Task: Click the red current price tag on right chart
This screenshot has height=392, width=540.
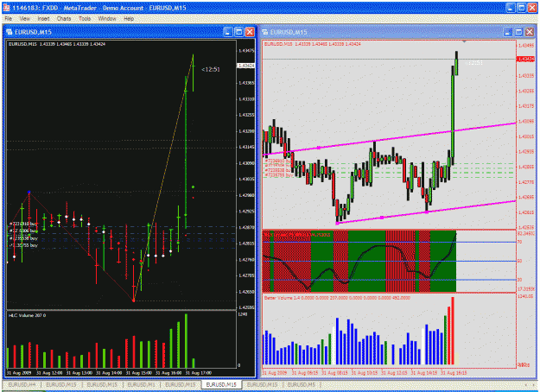Action: (x=525, y=60)
